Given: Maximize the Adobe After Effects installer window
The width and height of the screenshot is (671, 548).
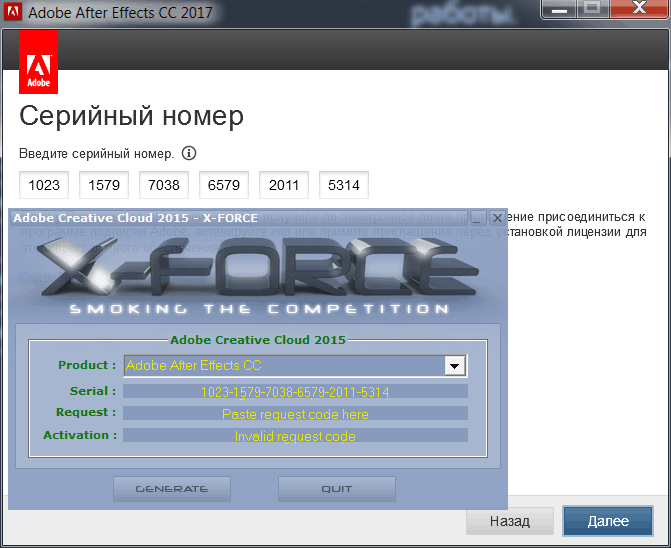Looking at the screenshot, I should click(x=592, y=8).
